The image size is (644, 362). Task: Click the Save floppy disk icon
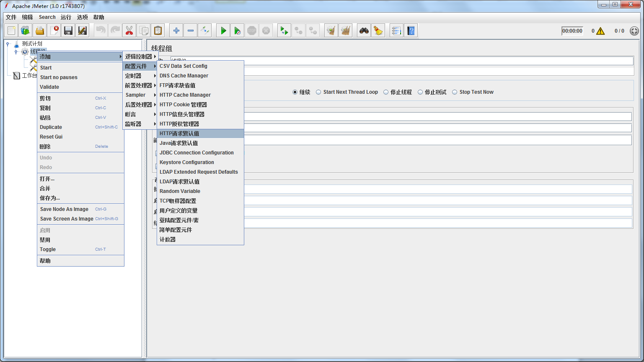(x=68, y=31)
